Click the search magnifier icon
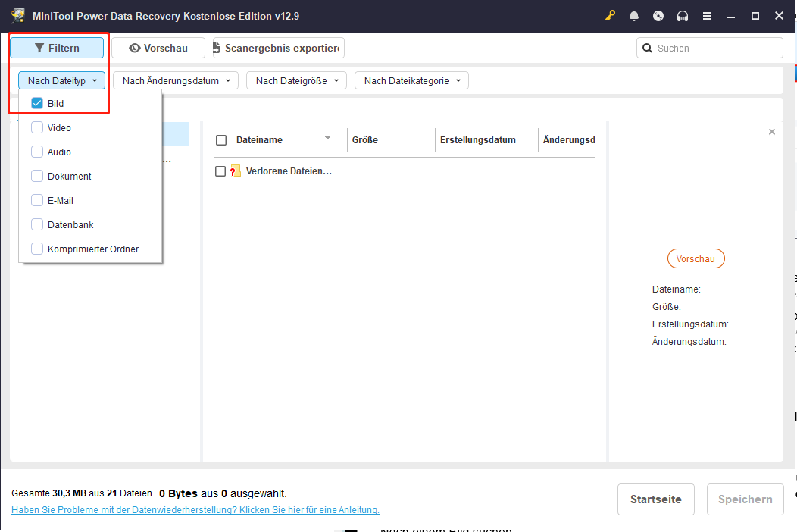797x532 pixels. (x=647, y=48)
